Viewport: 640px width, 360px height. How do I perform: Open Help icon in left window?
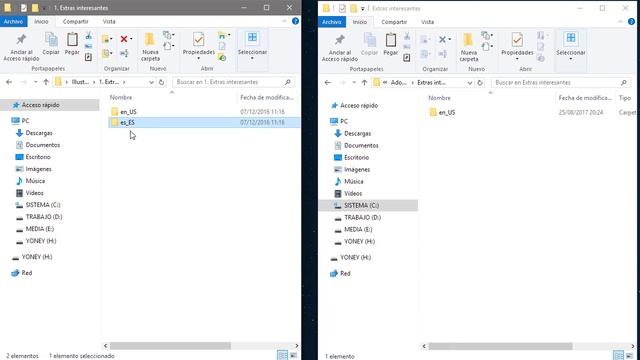pos(296,21)
